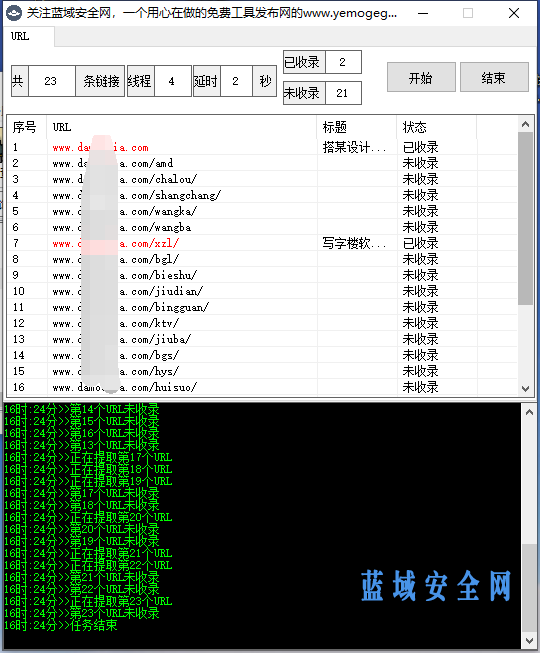Click the 结束 end button
This screenshot has height=653, width=540.
click(494, 77)
